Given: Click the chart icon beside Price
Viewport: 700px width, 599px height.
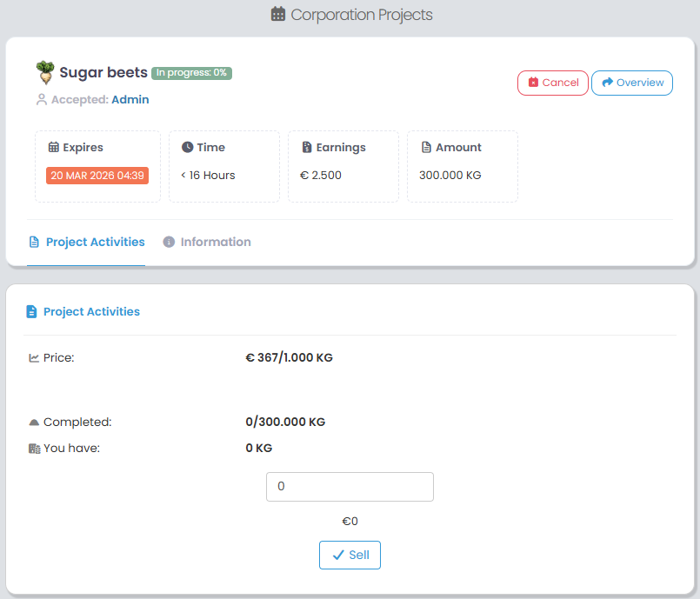Looking at the screenshot, I should pos(34,357).
